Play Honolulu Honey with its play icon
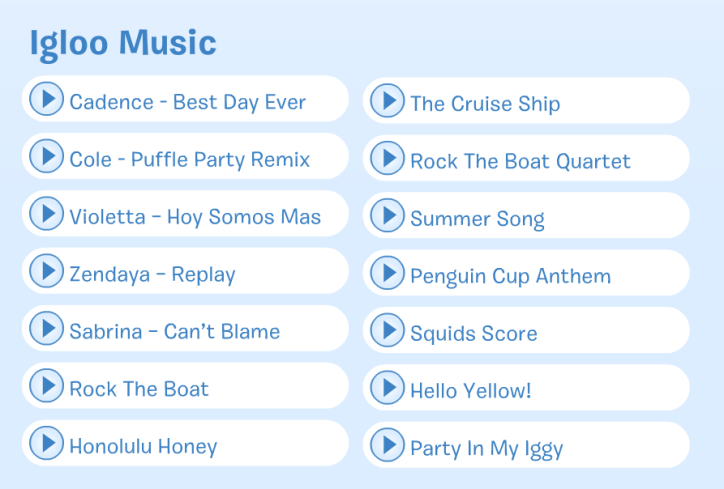This screenshot has width=724, height=489. point(46,443)
